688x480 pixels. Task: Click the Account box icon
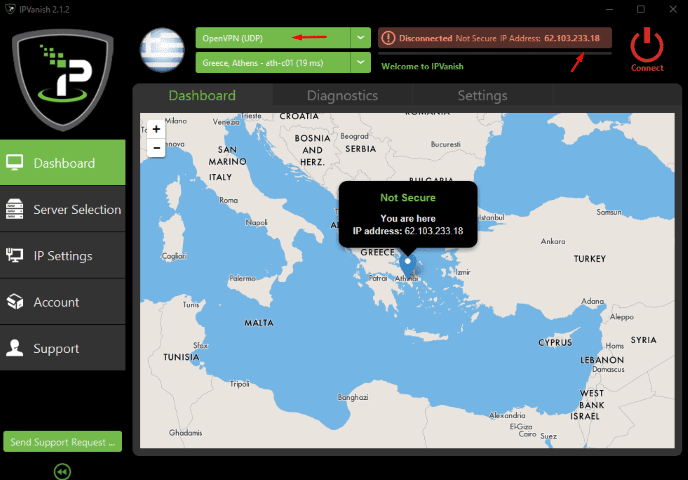(15, 301)
